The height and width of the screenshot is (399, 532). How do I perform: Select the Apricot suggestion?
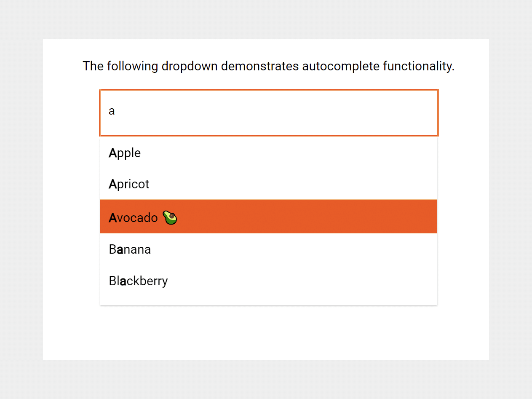129,184
